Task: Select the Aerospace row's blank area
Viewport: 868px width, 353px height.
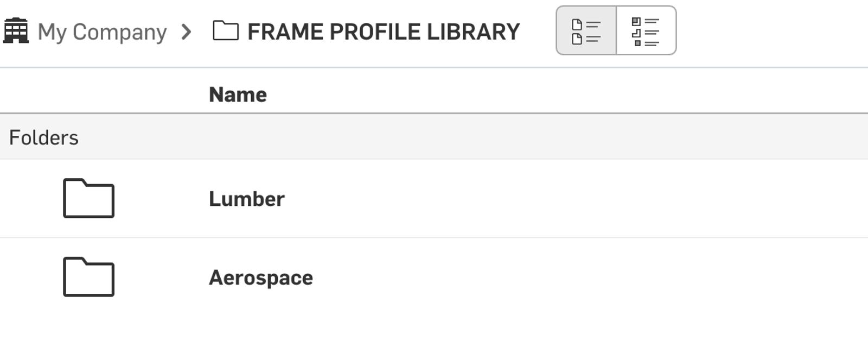Action: (542, 277)
